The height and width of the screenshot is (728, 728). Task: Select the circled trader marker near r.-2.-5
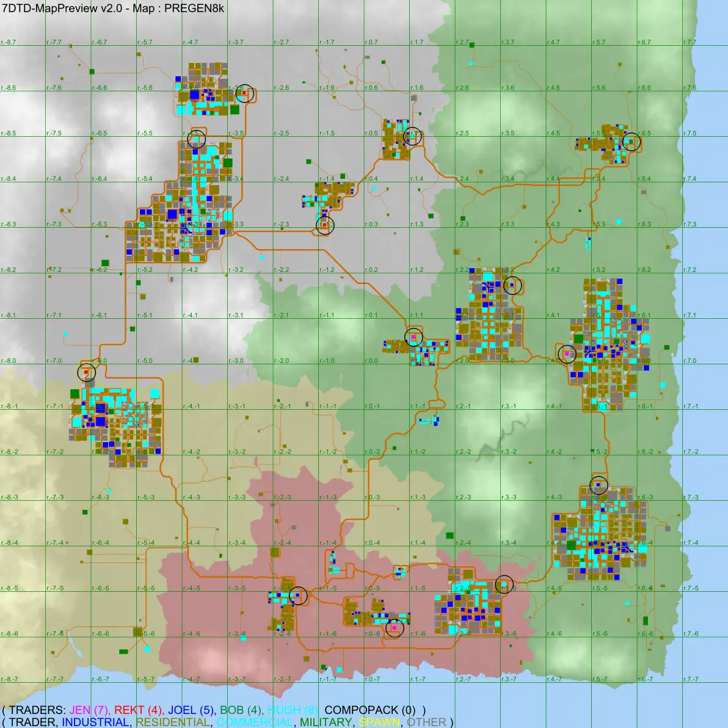coord(298,595)
